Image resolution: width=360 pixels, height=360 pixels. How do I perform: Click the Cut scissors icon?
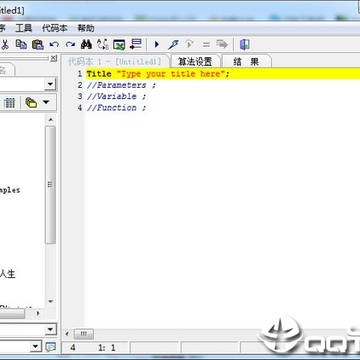click(5, 44)
